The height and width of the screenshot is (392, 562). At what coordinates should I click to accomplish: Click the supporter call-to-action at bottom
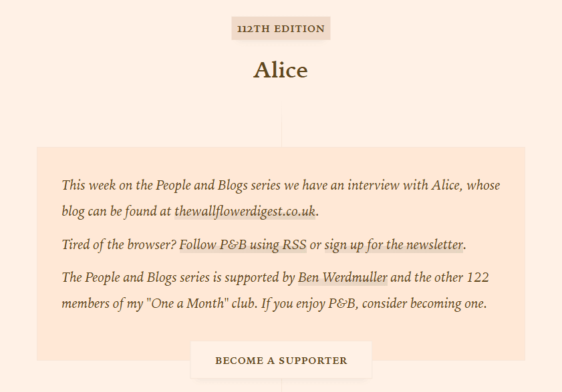tap(281, 359)
